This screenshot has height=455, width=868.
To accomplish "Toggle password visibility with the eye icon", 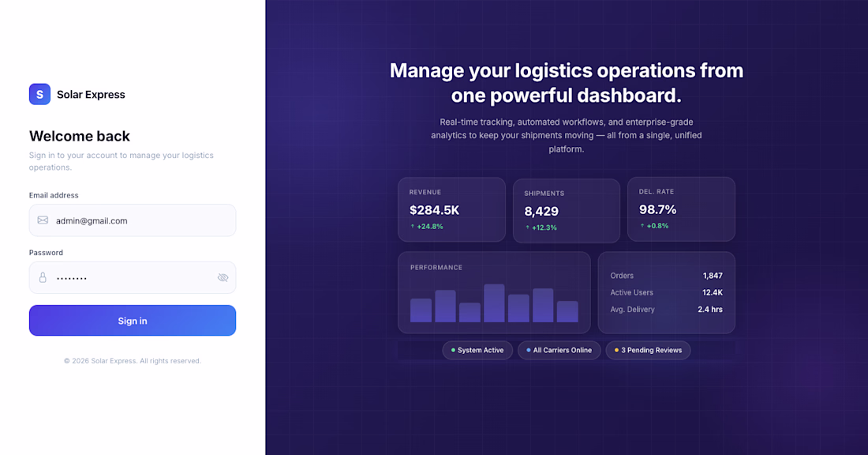I will tap(223, 277).
